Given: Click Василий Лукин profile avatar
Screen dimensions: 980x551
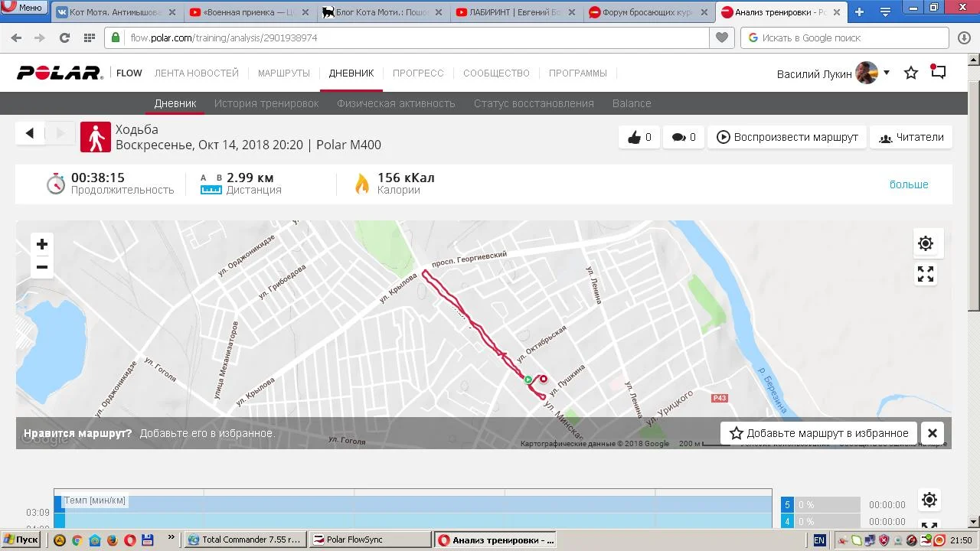Looking at the screenshot, I should tap(867, 73).
